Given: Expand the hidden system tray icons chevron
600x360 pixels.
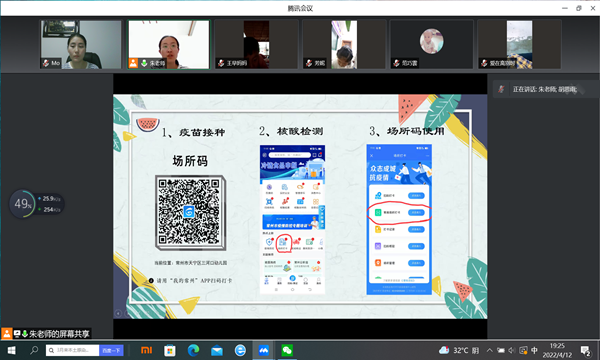Looking at the screenshot, I should tap(489, 350).
